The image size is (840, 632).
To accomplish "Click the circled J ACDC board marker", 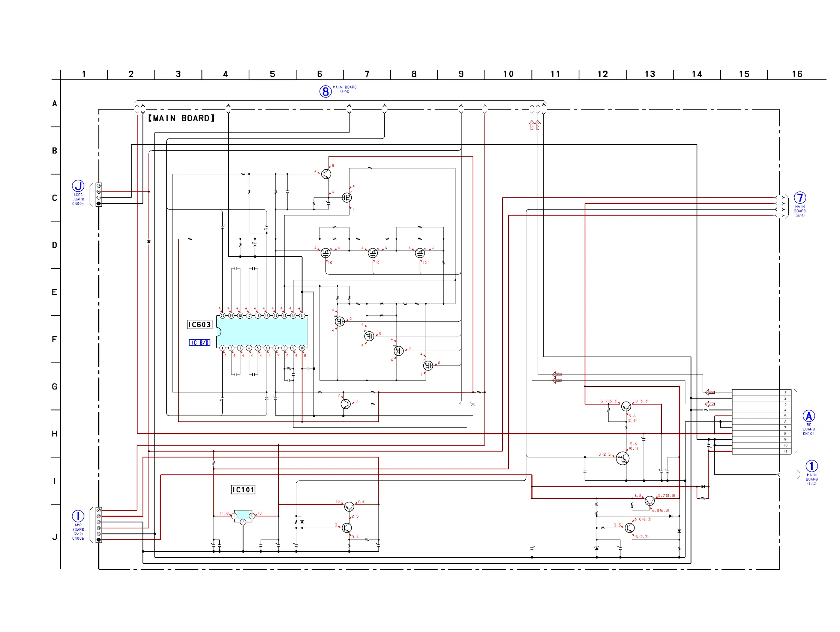I will click(78, 186).
